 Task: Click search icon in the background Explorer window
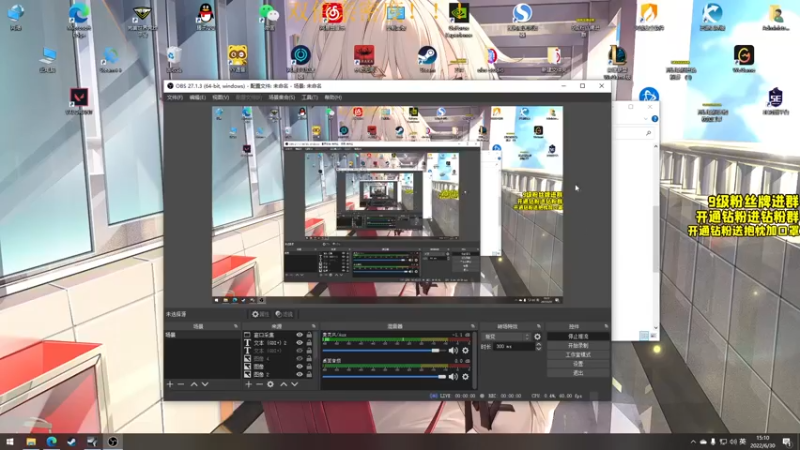pos(648,133)
